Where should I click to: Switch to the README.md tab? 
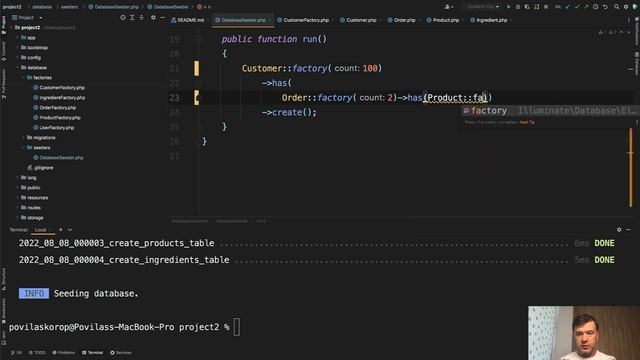[188, 20]
